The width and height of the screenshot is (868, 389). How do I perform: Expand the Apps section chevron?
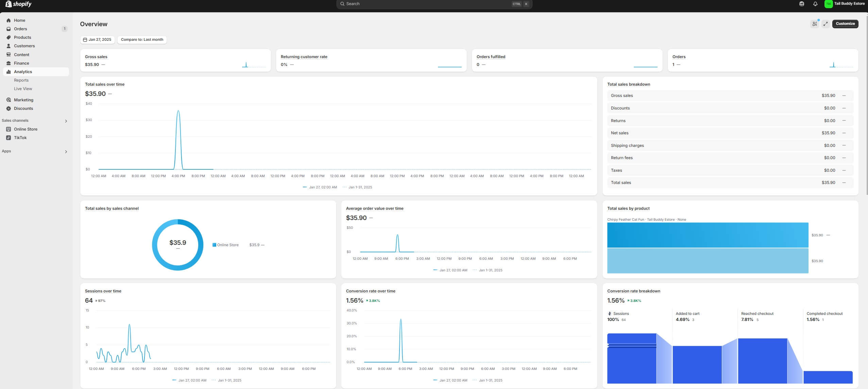(66, 152)
